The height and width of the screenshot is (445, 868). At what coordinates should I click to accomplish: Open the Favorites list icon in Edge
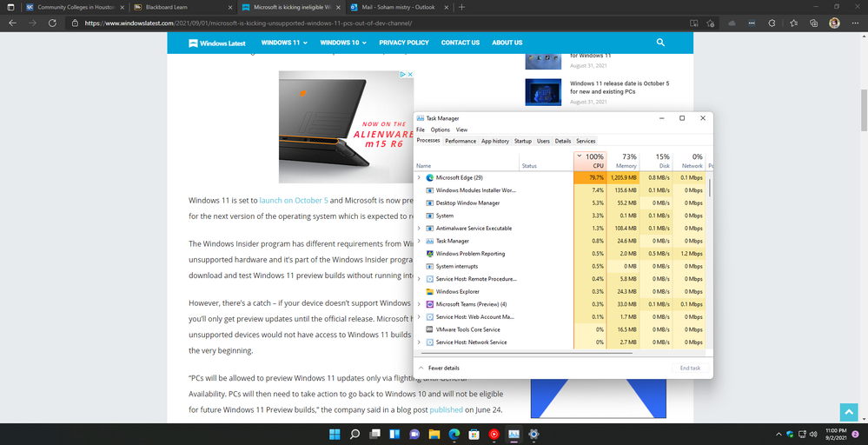tap(793, 23)
